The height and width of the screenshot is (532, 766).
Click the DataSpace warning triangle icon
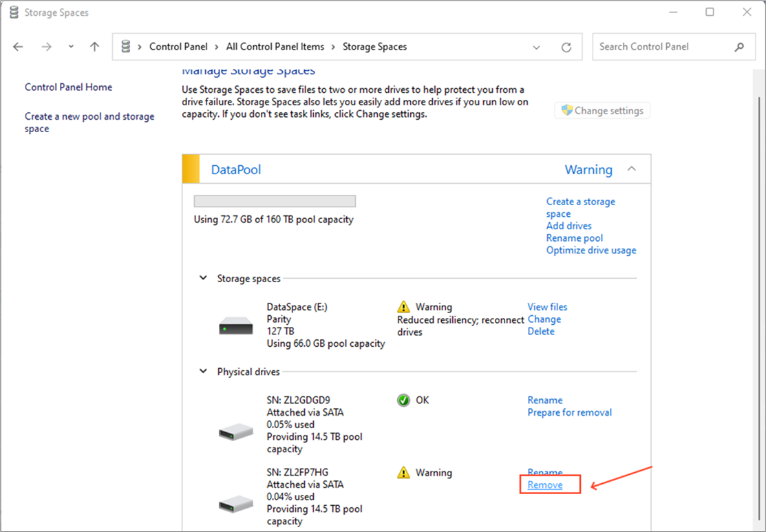(403, 307)
